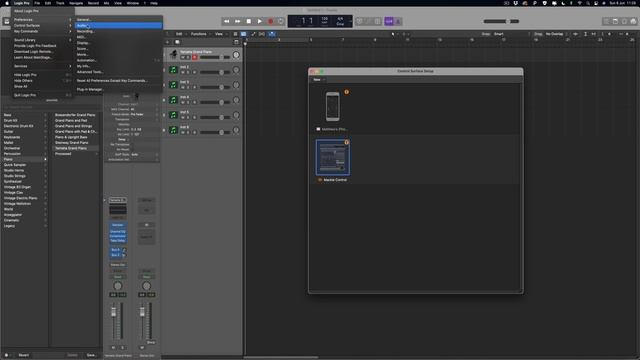Click the Inst 6 track volume slider
This screenshot has height=360, width=640.
point(215,132)
